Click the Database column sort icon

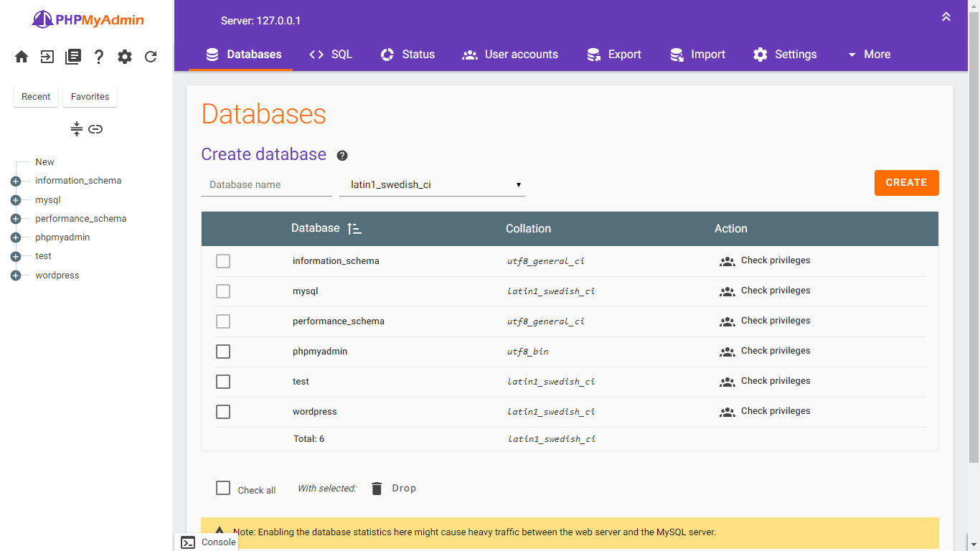coord(354,228)
